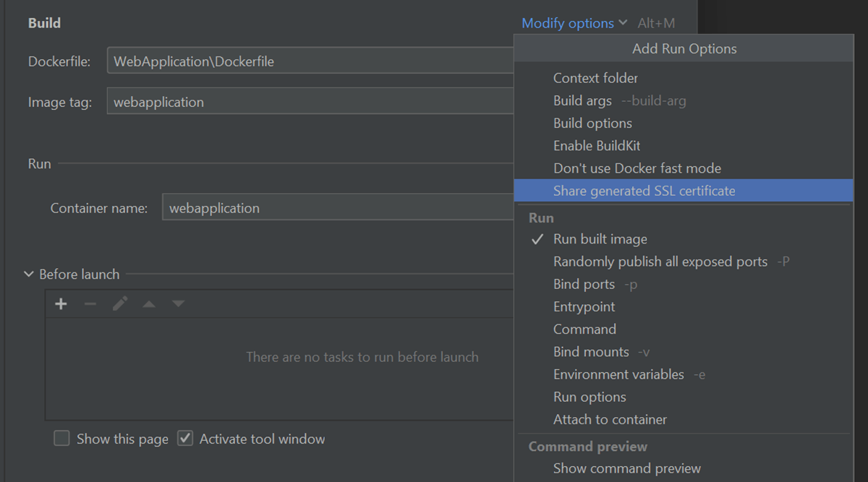This screenshot has height=482, width=868.
Task: Click the move down arrow icon
Action: coord(178,304)
